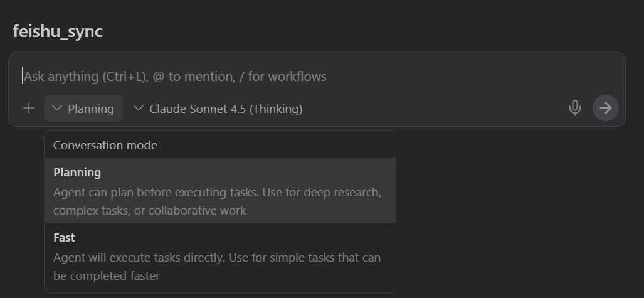Click the Planning mode description text
Screen dimensions: 644x298
[217, 201]
